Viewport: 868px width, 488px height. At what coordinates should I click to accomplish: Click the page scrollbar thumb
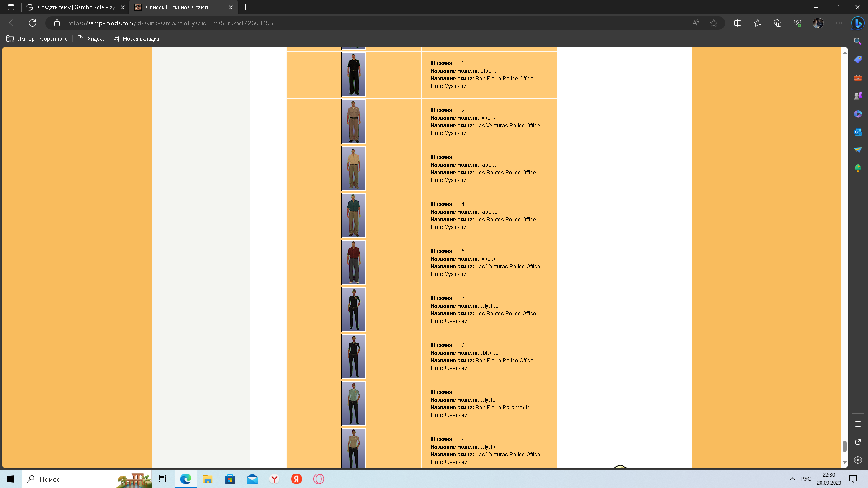click(x=844, y=446)
